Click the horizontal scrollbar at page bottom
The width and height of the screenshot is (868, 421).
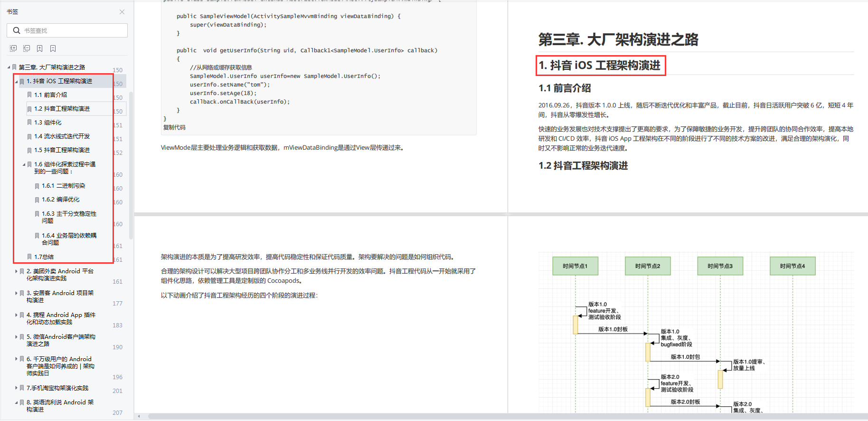tap(508, 416)
